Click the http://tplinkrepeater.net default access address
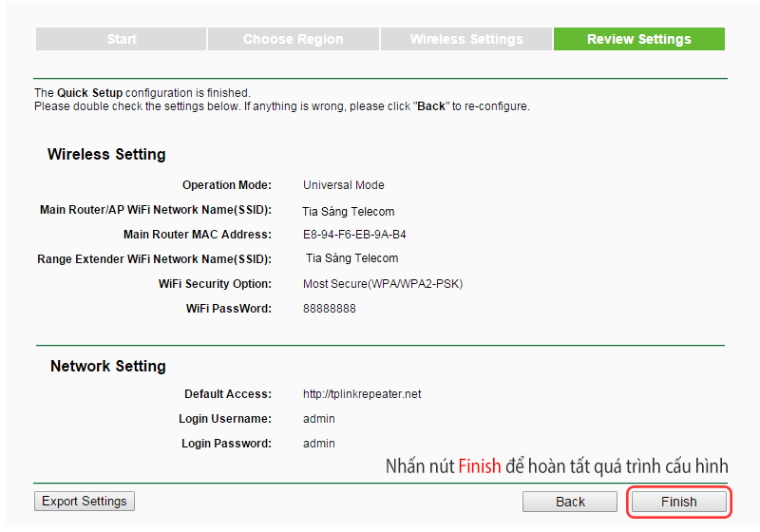The height and width of the screenshot is (532, 760). [x=362, y=394]
